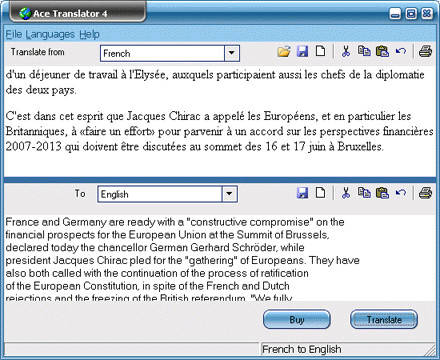Copy translated text icon
This screenshot has height=360, width=440.
click(364, 193)
